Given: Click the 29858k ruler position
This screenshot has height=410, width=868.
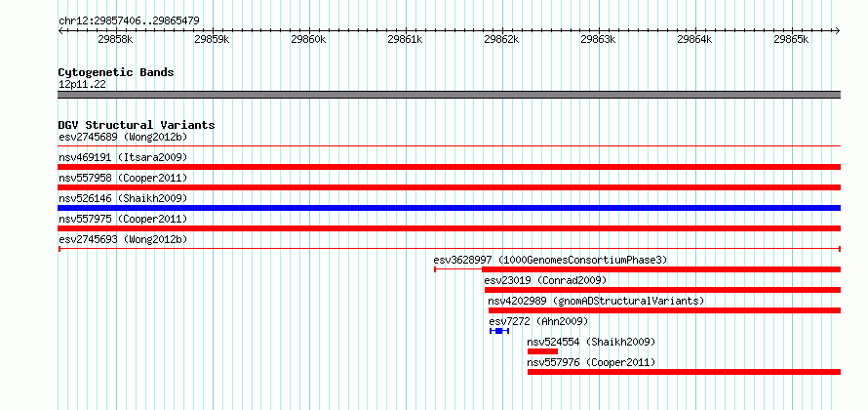Looking at the screenshot, I should [115, 39].
